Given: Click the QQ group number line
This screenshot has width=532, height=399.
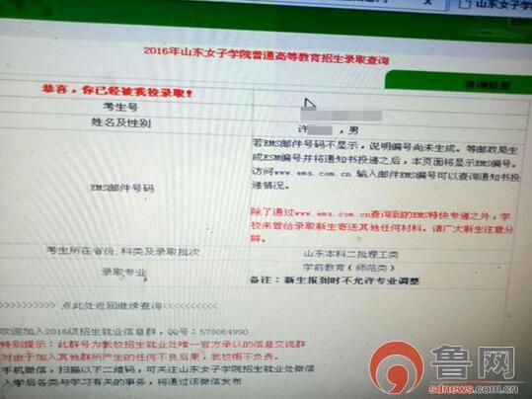Looking at the screenshot, I should 123,332.
